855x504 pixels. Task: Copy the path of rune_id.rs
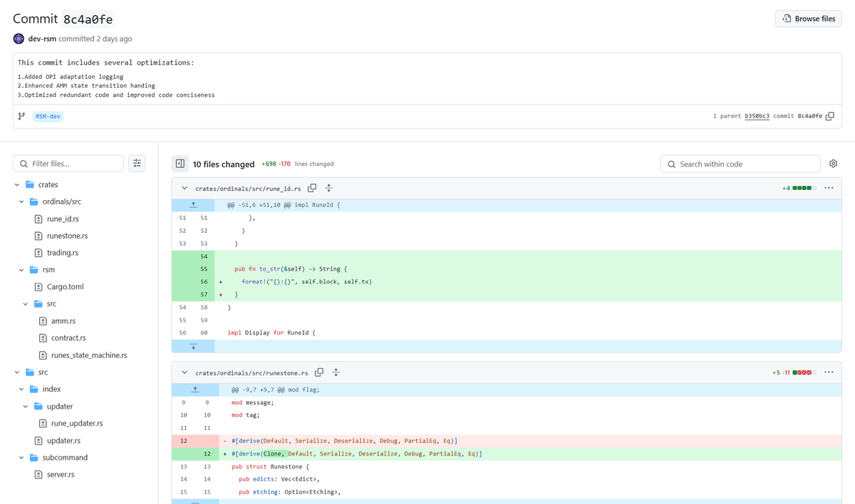pos(311,187)
